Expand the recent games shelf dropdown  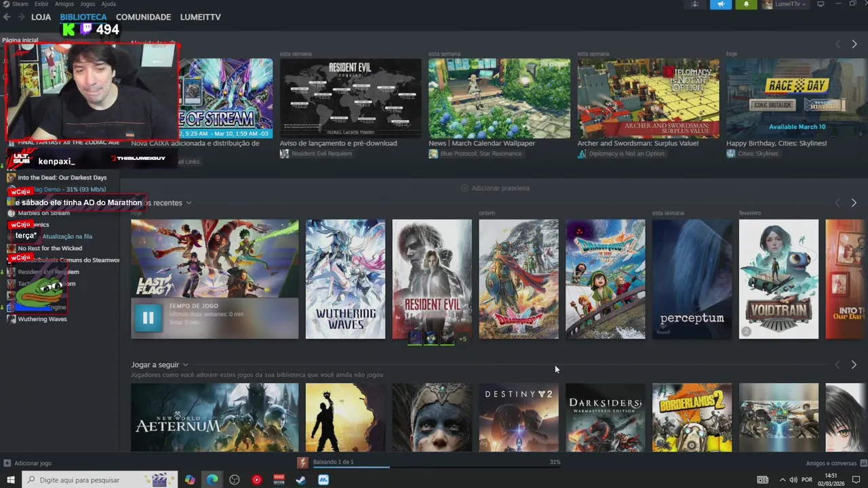[189, 203]
